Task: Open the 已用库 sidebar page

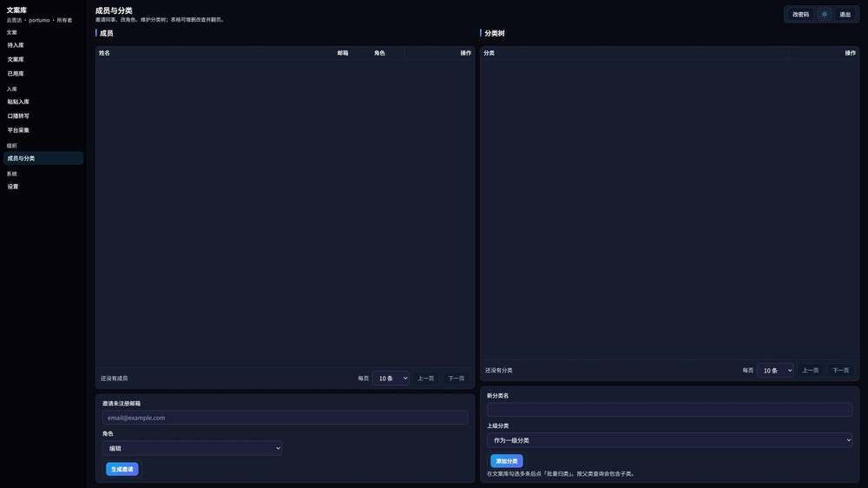Action: (x=43, y=74)
